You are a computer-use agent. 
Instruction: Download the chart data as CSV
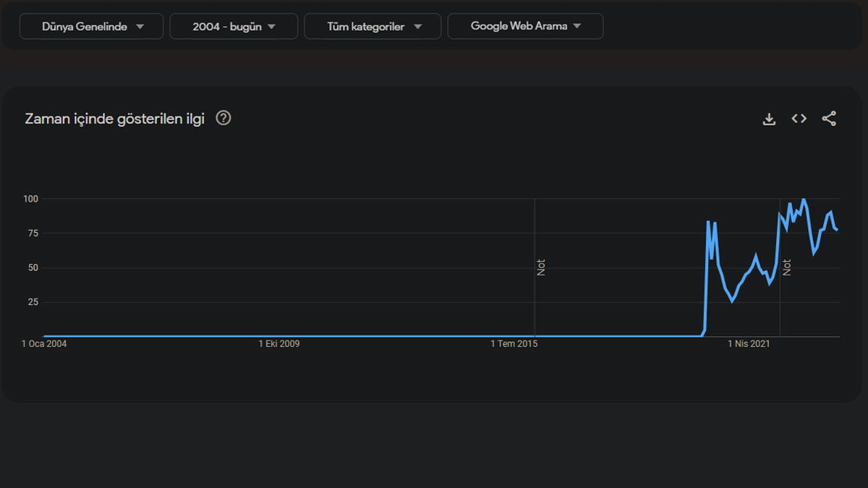[x=769, y=119]
